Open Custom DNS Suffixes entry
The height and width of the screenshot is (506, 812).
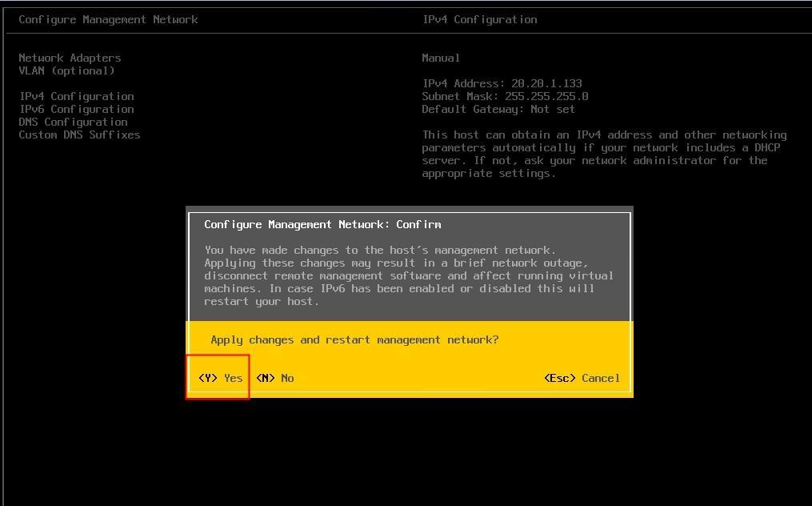click(x=79, y=135)
